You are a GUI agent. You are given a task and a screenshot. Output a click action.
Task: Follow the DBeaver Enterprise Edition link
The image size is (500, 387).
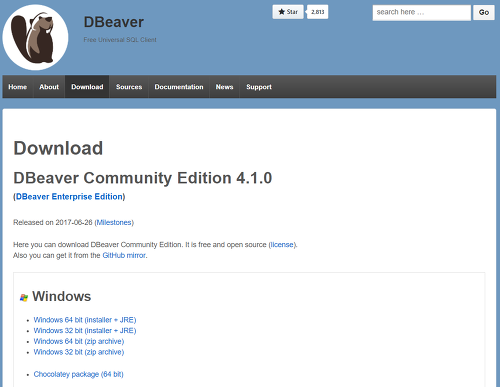coord(69,197)
